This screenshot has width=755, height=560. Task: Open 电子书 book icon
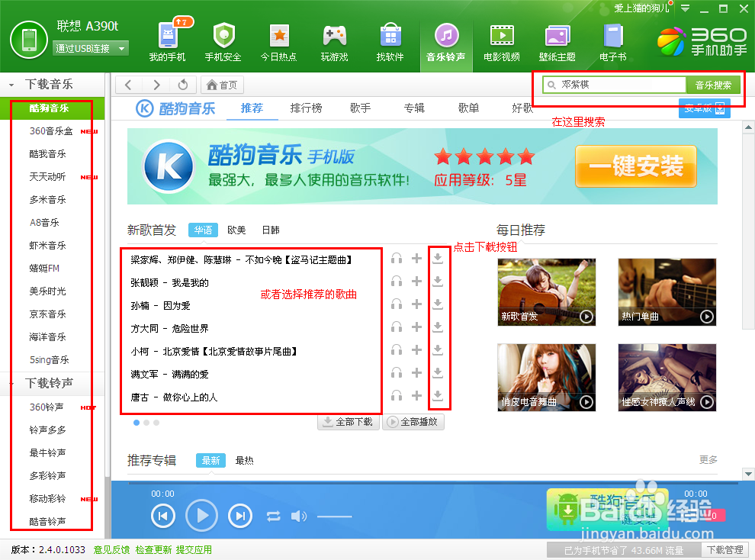[x=613, y=41]
